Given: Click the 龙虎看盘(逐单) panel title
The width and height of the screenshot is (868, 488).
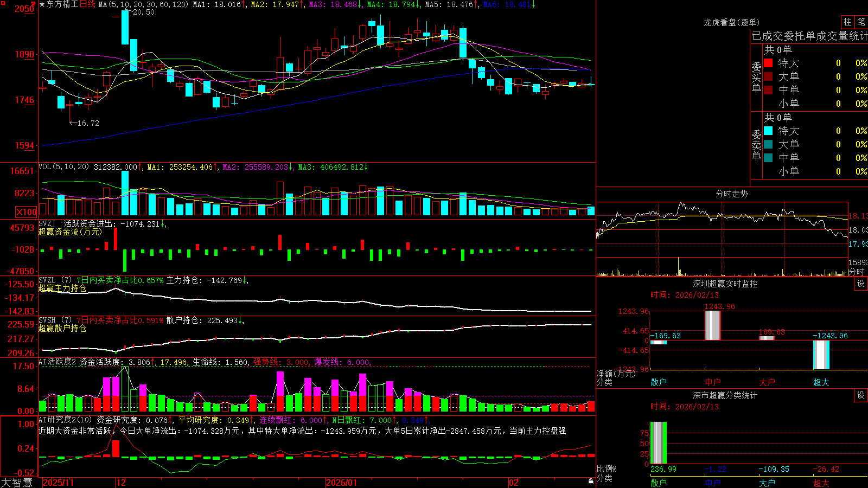Looking at the screenshot, I should [x=731, y=22].
